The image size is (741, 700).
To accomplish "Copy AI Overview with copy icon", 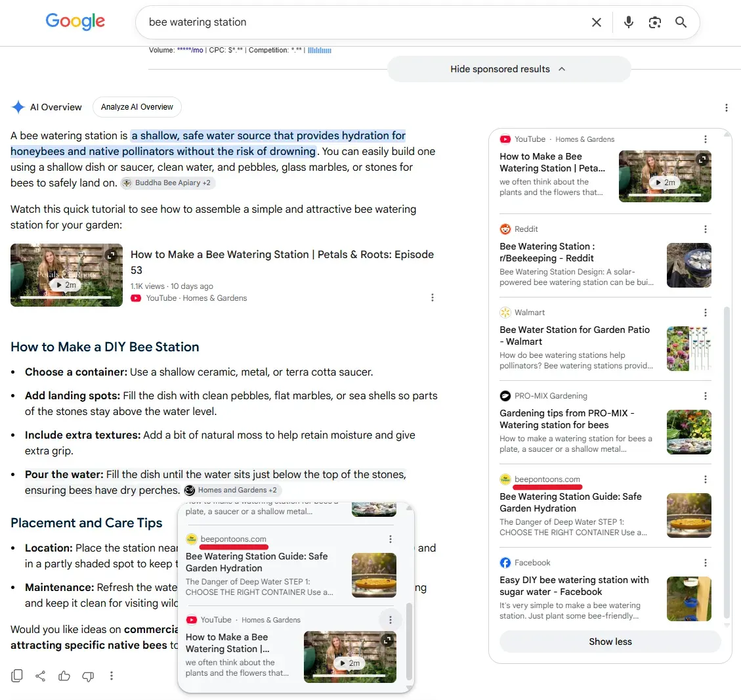I will coord(17,676).
